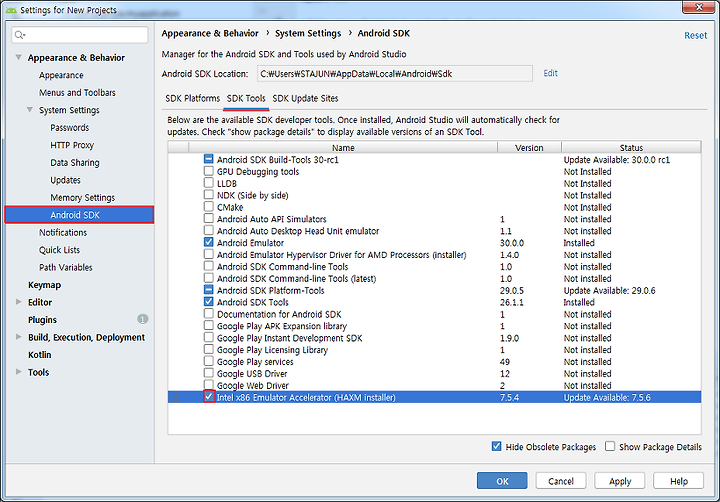720x502 pixels.
Task: Select Kotlin in settings tree
Action: (39, 354)
